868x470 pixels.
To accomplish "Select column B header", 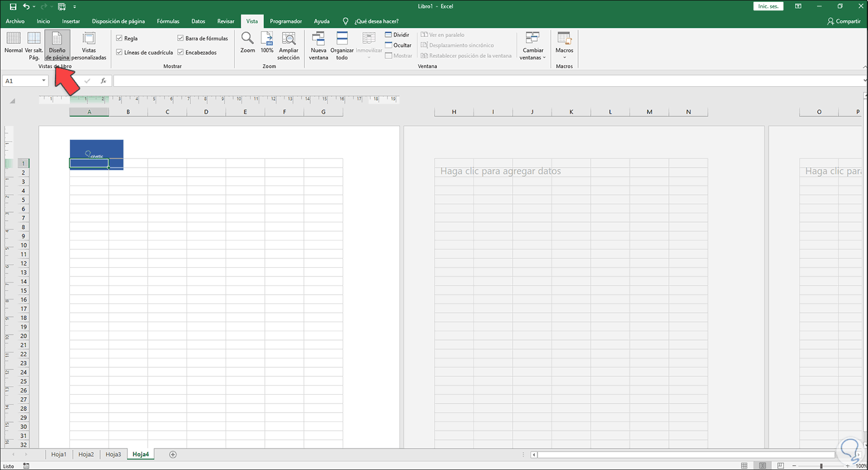I will 128,112.
